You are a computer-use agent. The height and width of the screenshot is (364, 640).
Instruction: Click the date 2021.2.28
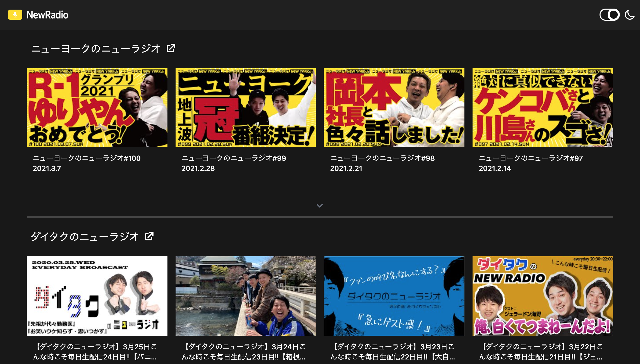(x=198, y=168)
